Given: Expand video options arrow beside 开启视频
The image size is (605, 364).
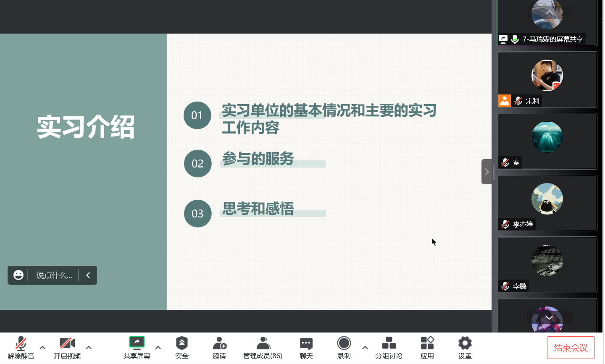Looking at the screenshot, I should tap(89, 348).
